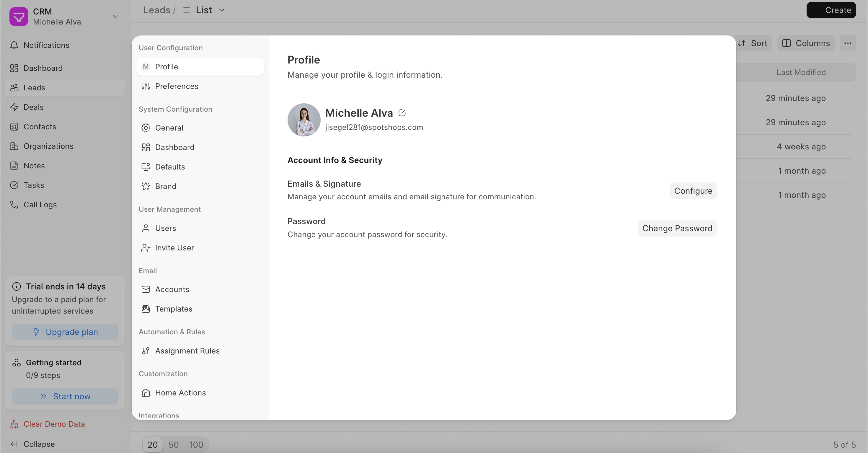Click the Invite User icon
868x453 pixels.
[x=146, y=248]
